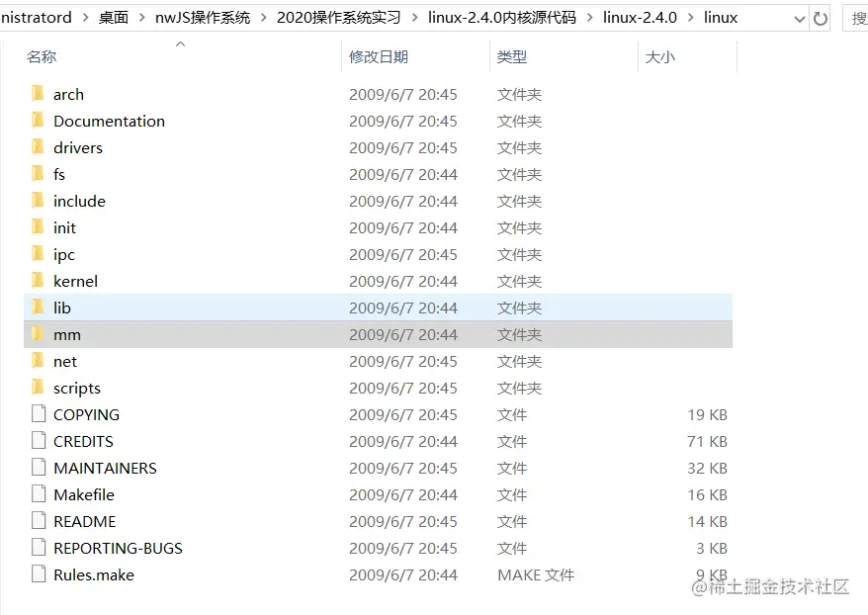Click the 3 KB size of REPORTING-BUGS
This screenshot has height=615, width=868.
(x=712, y=548)
